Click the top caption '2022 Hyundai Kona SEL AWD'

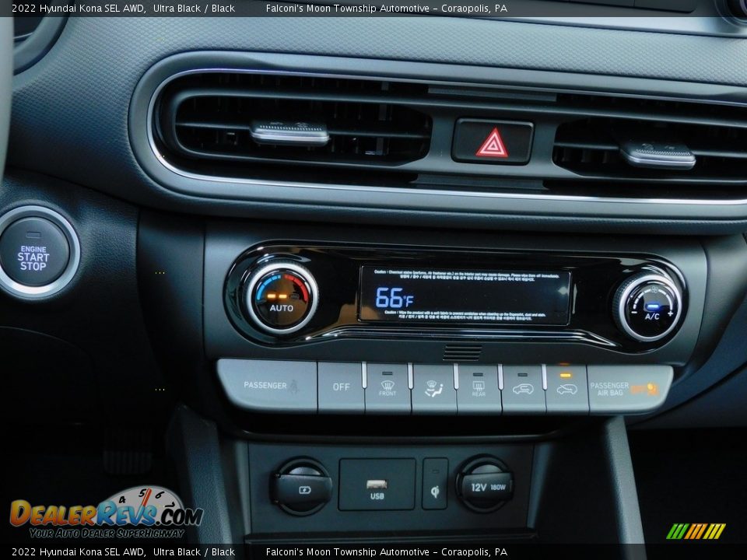[x=78, y=8]
